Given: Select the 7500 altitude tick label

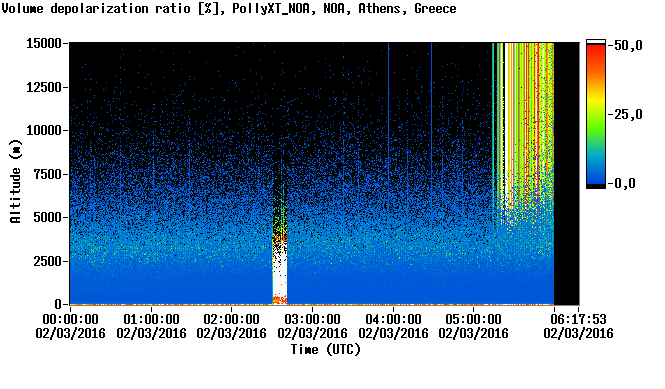Looking at the screenshot, I should [x=48, y=174].
